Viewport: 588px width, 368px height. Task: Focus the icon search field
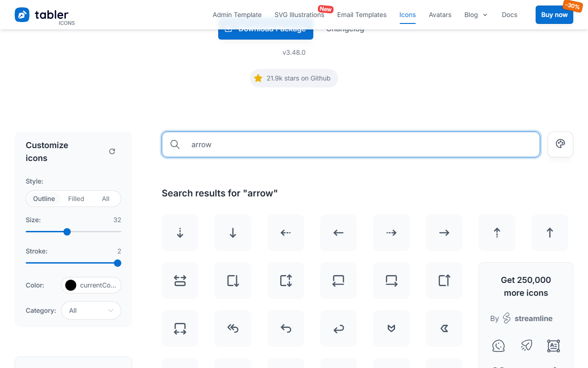pos(351,144)
